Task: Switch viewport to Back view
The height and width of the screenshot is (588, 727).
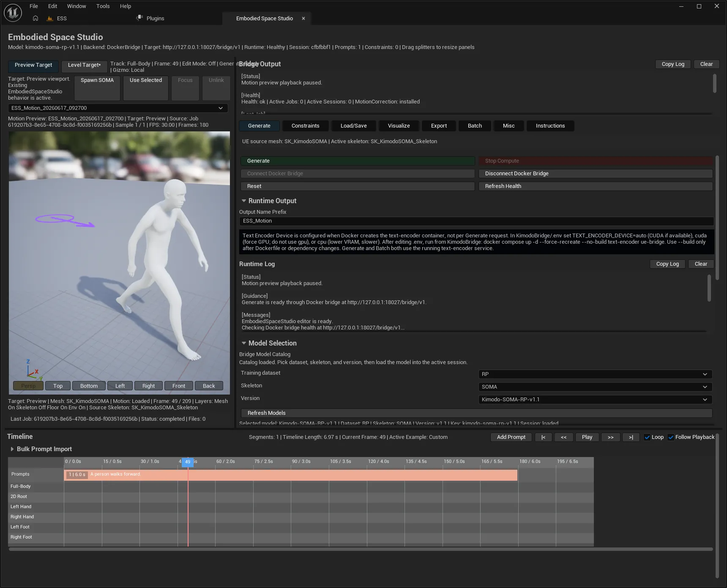Action: 209,386
